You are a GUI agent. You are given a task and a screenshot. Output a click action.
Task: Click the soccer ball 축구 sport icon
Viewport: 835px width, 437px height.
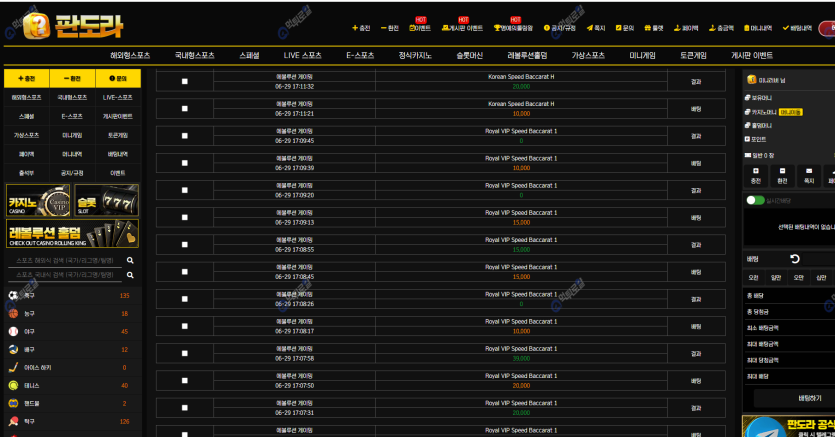tap(13, 296)
